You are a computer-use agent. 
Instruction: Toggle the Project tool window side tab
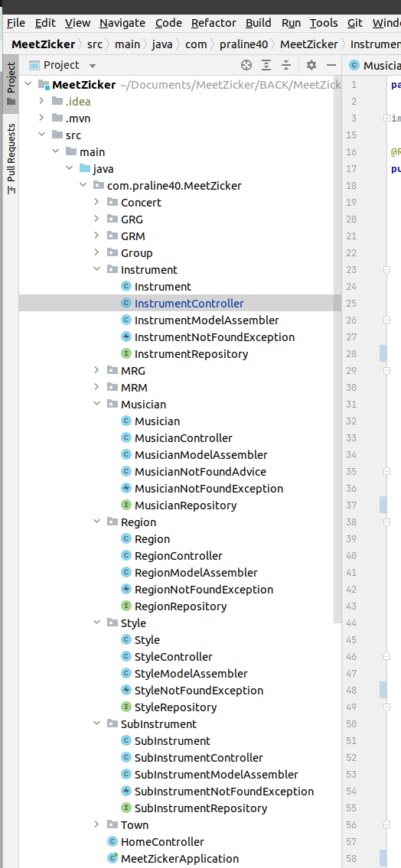point(11,83)
